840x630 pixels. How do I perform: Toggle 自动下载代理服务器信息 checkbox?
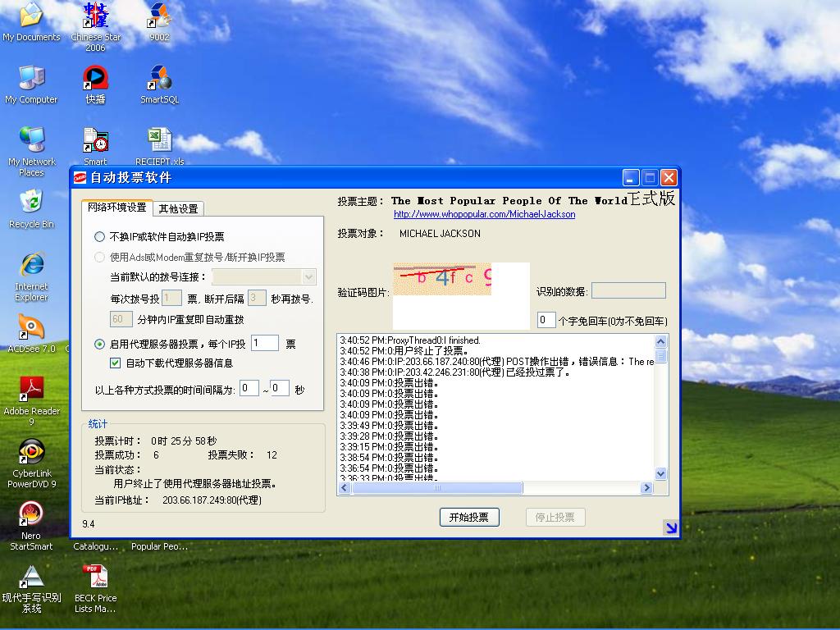(x=116, y=363)
